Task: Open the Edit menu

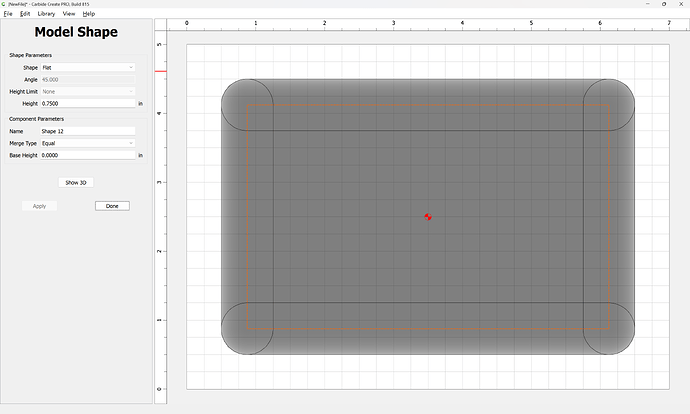Action: click(x=25, y=14)
